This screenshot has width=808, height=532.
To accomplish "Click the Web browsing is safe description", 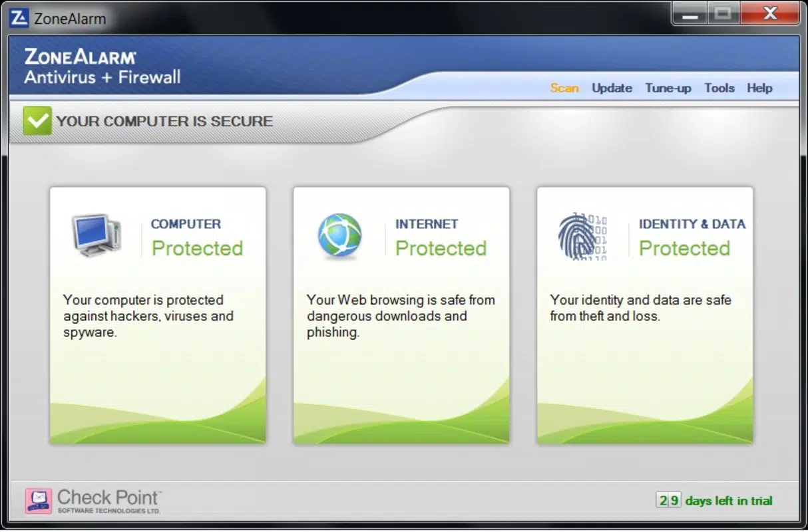I will point(401,316).
